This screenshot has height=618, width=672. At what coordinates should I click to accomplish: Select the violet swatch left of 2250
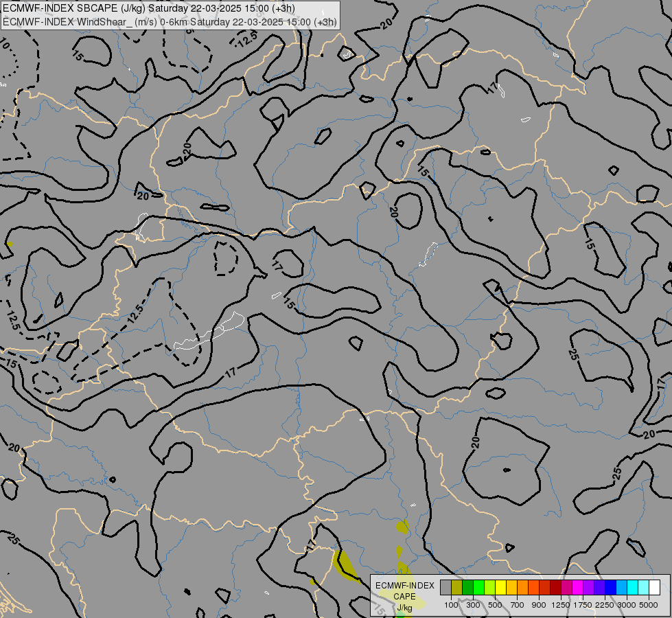[x=599, y=588]
